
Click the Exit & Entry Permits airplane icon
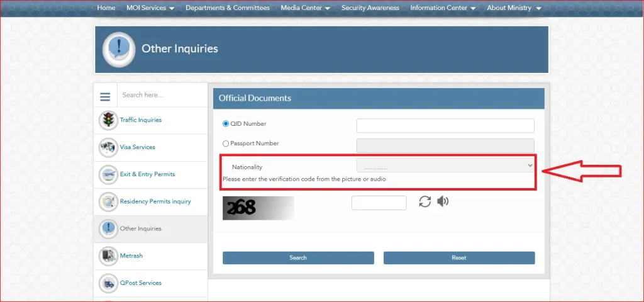click(108, 175)
